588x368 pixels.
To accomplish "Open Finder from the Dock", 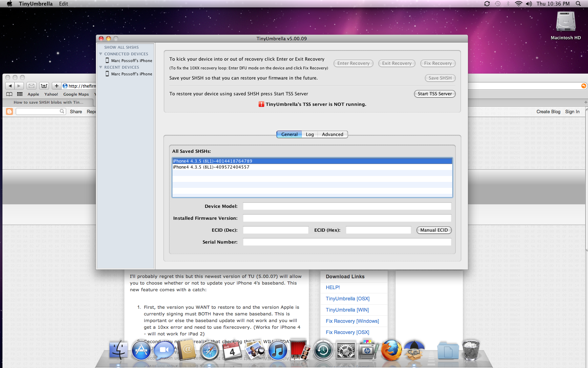I will pyautogui.click(x=118, y=350).
